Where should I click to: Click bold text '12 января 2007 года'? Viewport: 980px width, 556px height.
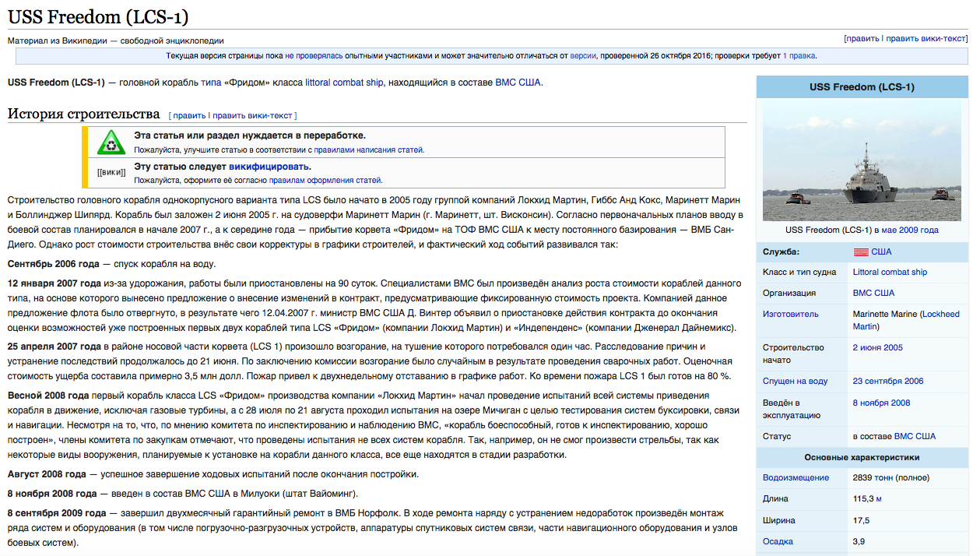click(54, 284)
